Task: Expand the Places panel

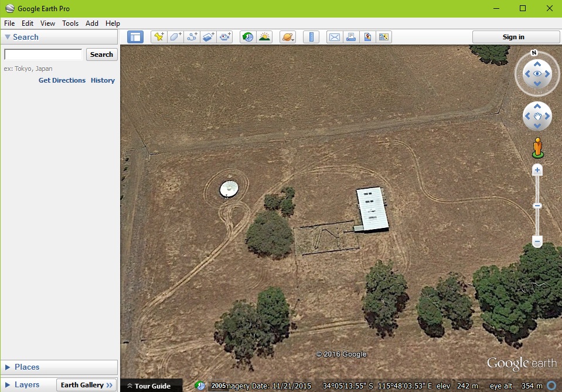Action: pyautogui.click(x=7, y=367)
